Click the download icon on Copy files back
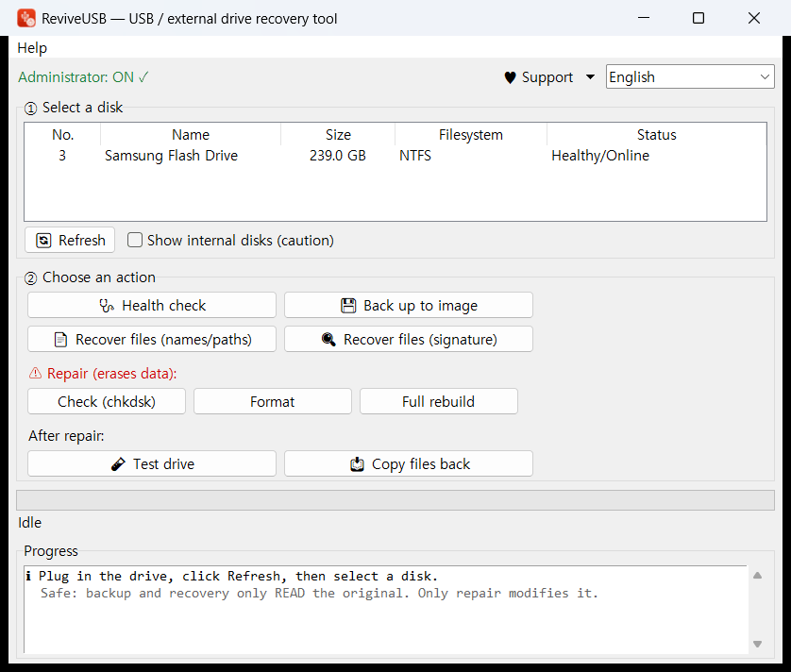 coord(357,464)
